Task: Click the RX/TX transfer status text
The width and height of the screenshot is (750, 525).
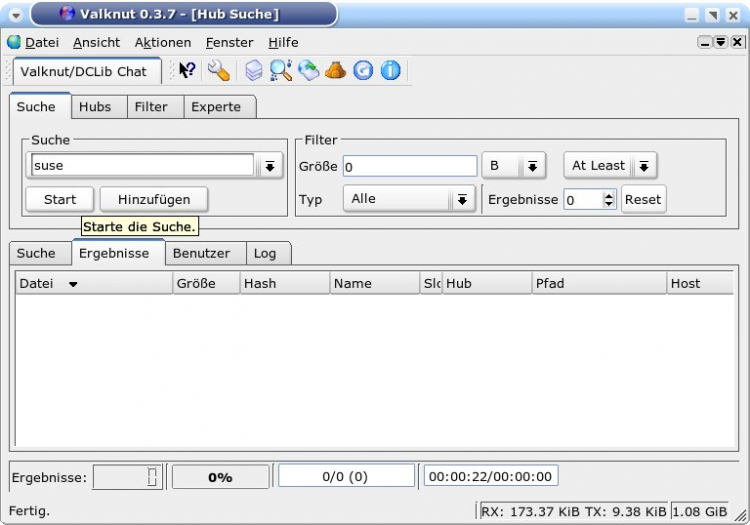Action: pyautogui.click(x=574, y=512)
